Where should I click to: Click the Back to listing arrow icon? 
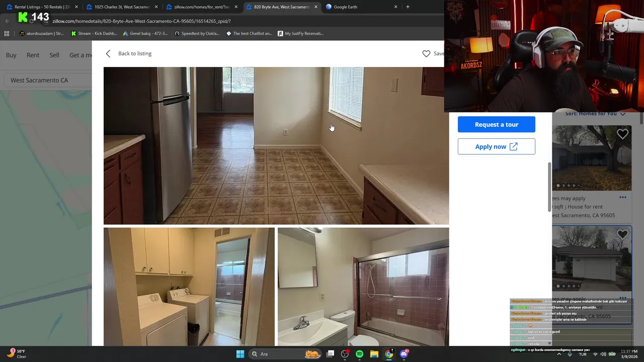[x=108, y=54]
